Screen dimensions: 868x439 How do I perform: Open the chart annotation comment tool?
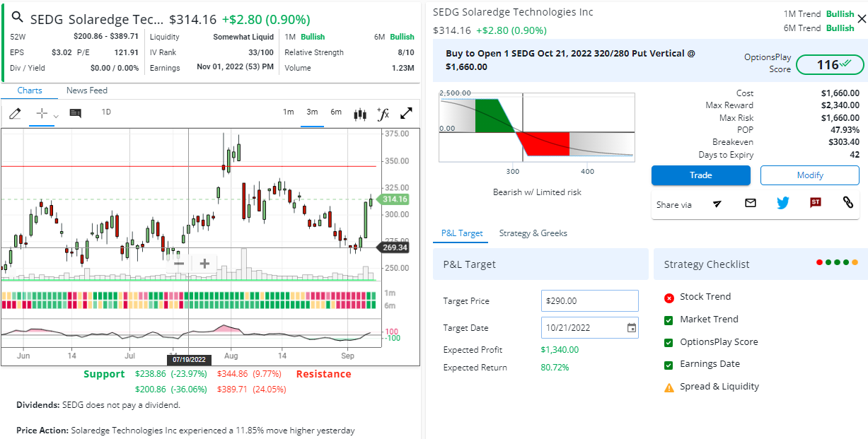point(76,113)
